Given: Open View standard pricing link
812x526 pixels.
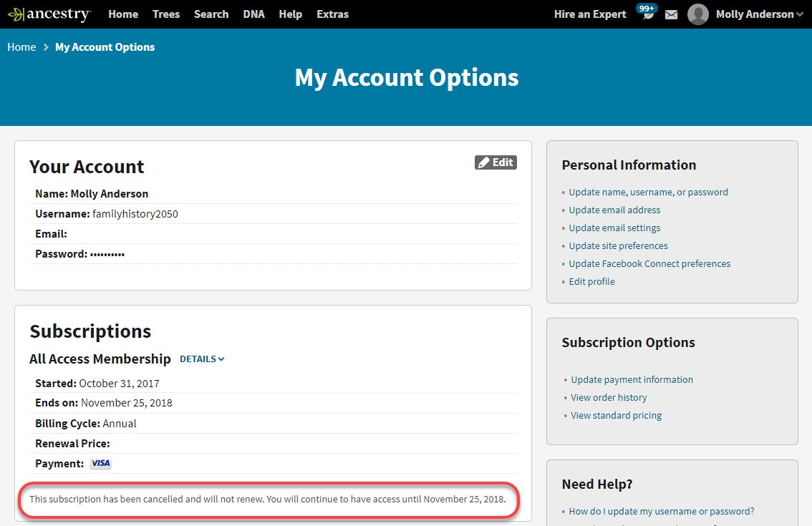Looking at the screenshot, I should pyautogui.click(x=617, y=415).
